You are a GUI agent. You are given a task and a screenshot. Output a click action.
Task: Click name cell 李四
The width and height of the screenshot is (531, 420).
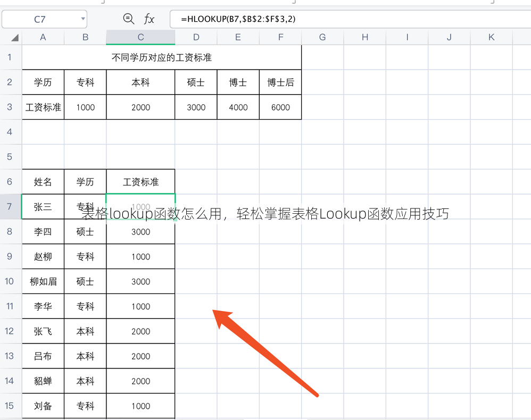[43, 231]
